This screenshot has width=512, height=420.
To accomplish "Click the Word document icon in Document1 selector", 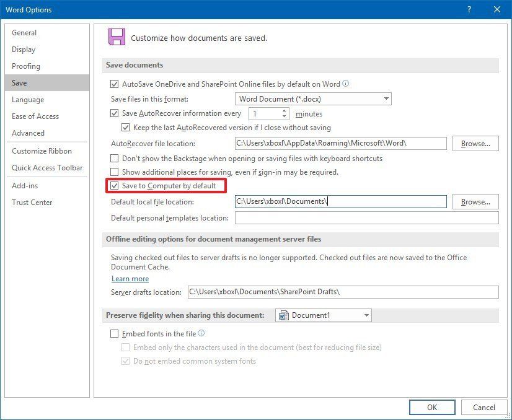I will (x=283, y=315).
